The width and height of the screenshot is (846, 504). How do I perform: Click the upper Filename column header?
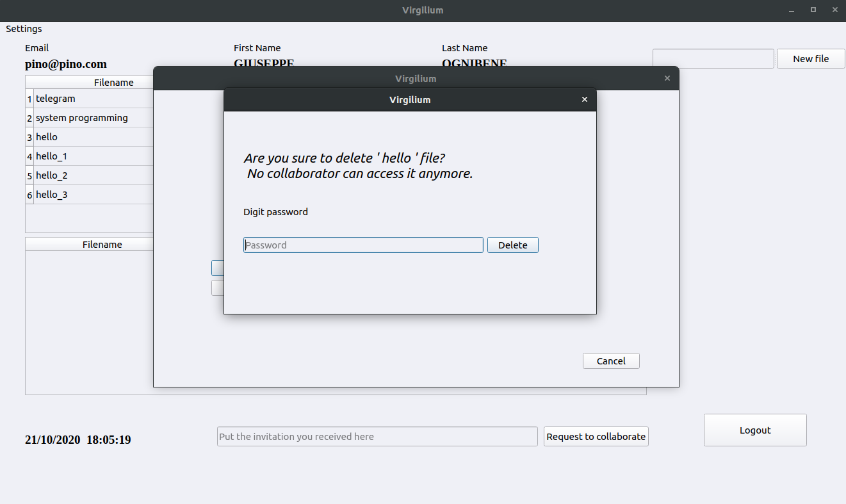[94, 83]
